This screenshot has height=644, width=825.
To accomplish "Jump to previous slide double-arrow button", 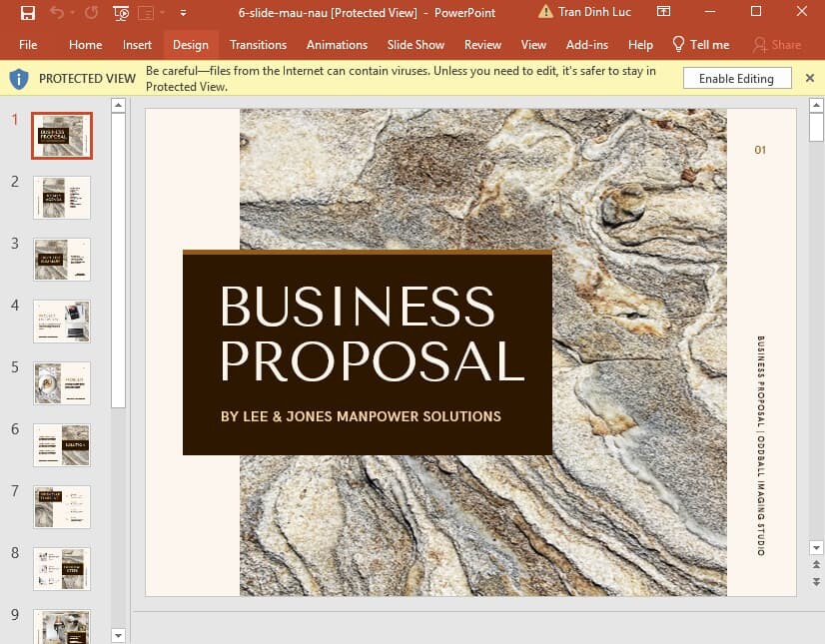I will [816, 564].
